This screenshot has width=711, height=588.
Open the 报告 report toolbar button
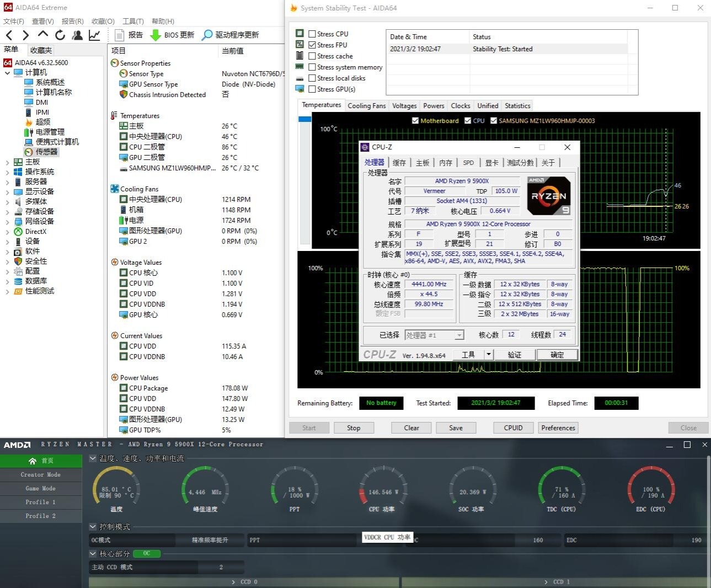129,35
